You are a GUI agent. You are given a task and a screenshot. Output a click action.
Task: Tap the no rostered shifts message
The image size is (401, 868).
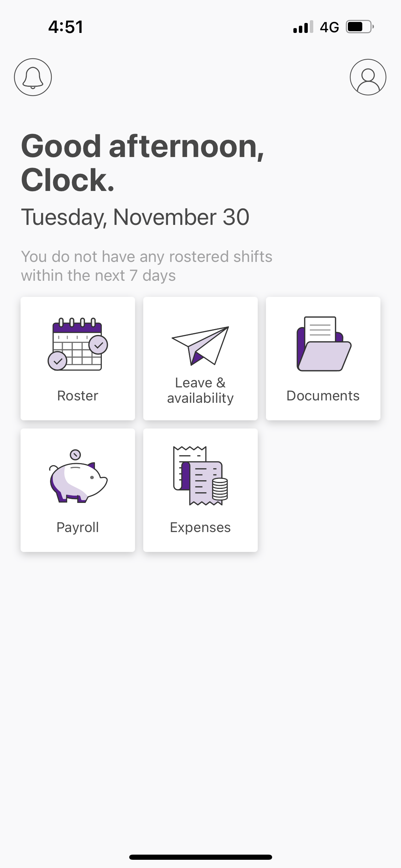click(146, 266)
